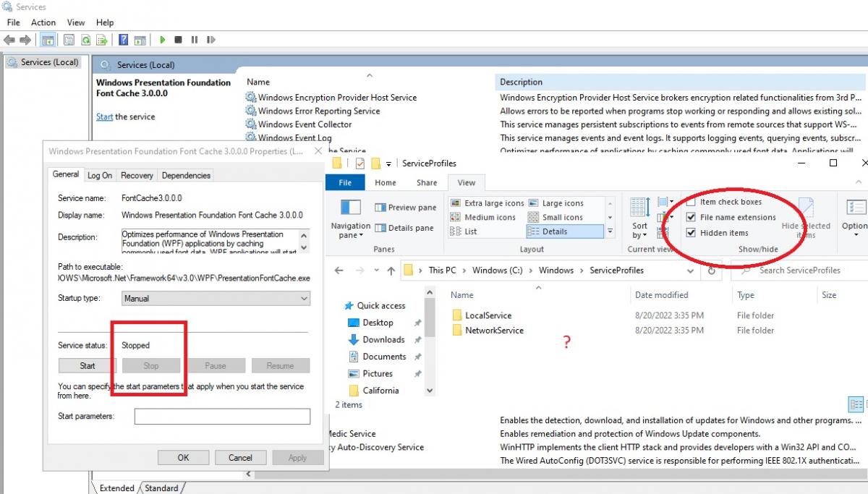Screen dimensions: 868x494
Task: Switch to Standard tab at Services bottom
Action: point(161,488)
